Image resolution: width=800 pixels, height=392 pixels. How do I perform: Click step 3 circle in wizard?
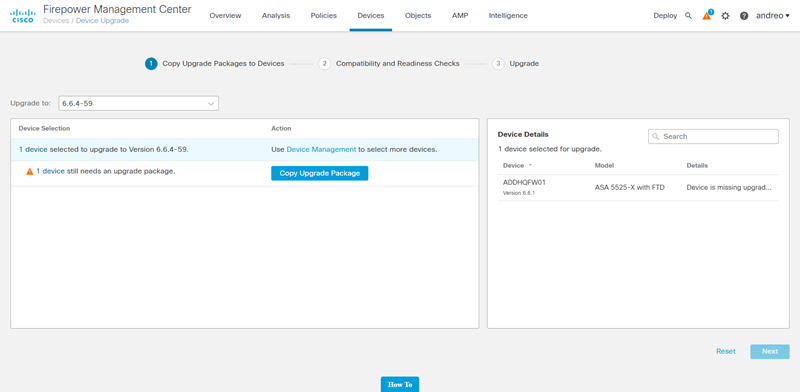(498, 64)
